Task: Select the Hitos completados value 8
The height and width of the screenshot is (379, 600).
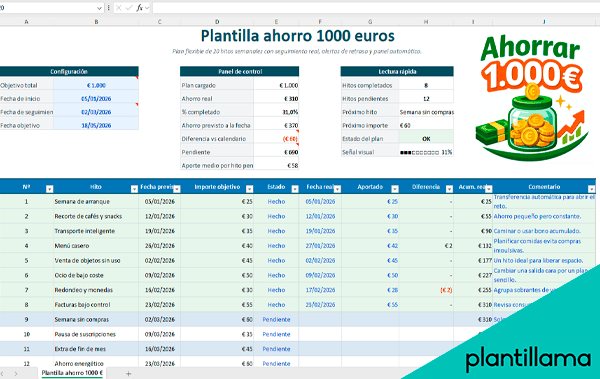Action: 426,85
